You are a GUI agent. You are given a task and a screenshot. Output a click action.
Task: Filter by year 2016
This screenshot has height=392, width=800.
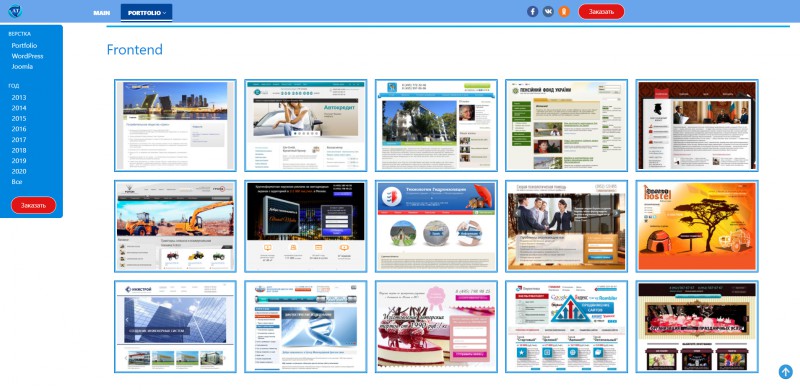tap(19, 129)
